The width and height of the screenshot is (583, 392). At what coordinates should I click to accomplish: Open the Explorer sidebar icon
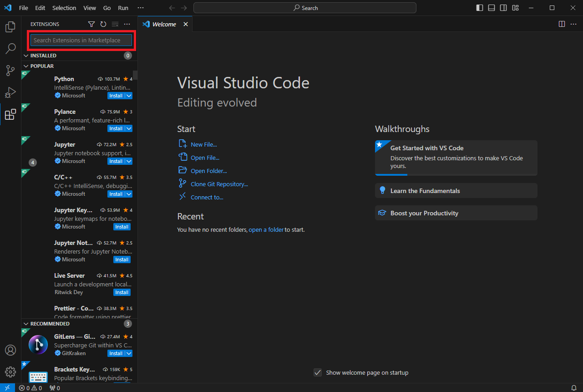click(10, 27)
